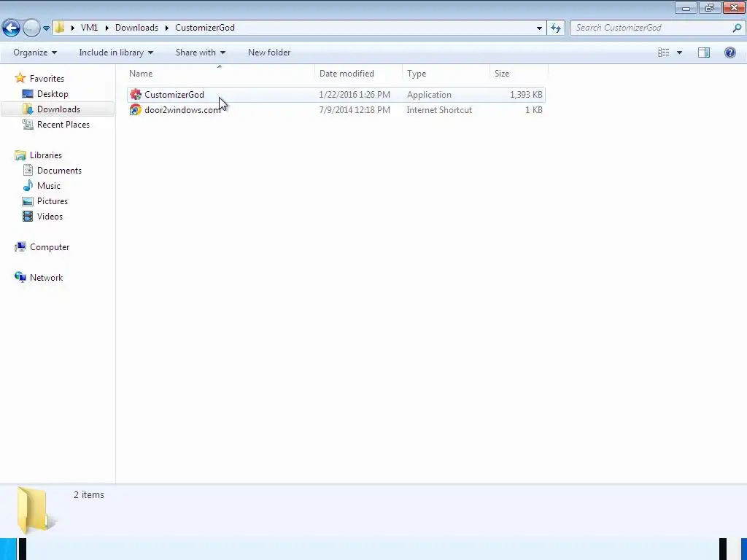Open the Organize menu
This screenshot has width=747, height=560.
tap(35, 52)
